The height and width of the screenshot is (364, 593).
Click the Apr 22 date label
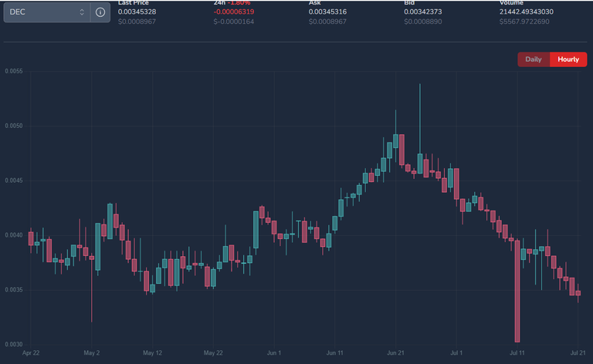[x=31, y=352]
